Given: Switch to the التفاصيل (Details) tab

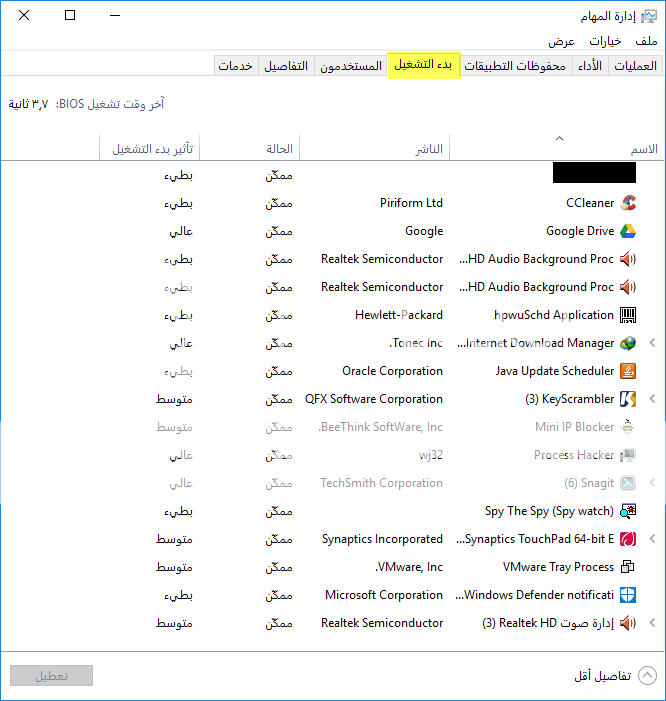Looking at the screenshot, I should (x=286, y=66).
